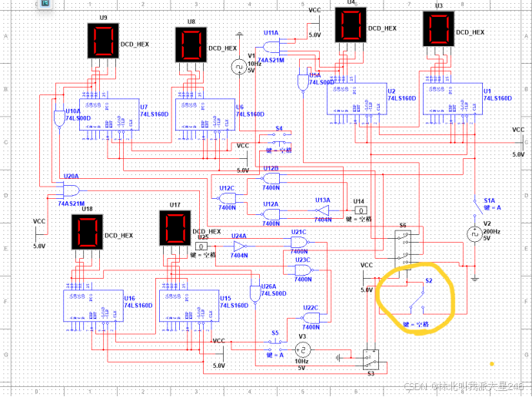Select the U22C 7400N NAND gate

(x=311, y=318)
